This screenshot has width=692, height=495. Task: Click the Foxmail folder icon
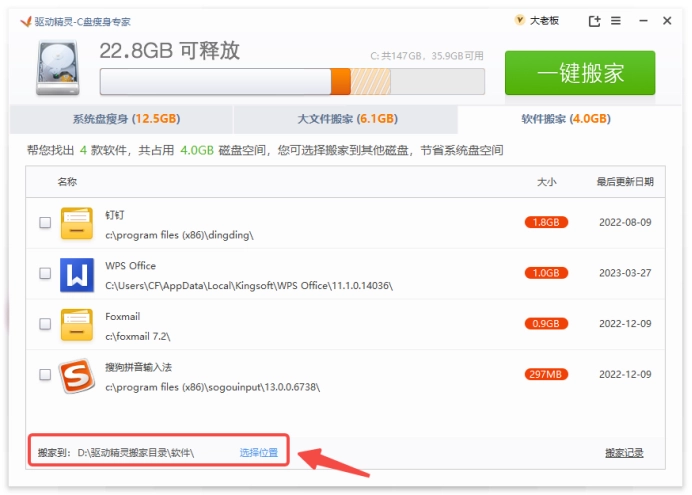76,324
